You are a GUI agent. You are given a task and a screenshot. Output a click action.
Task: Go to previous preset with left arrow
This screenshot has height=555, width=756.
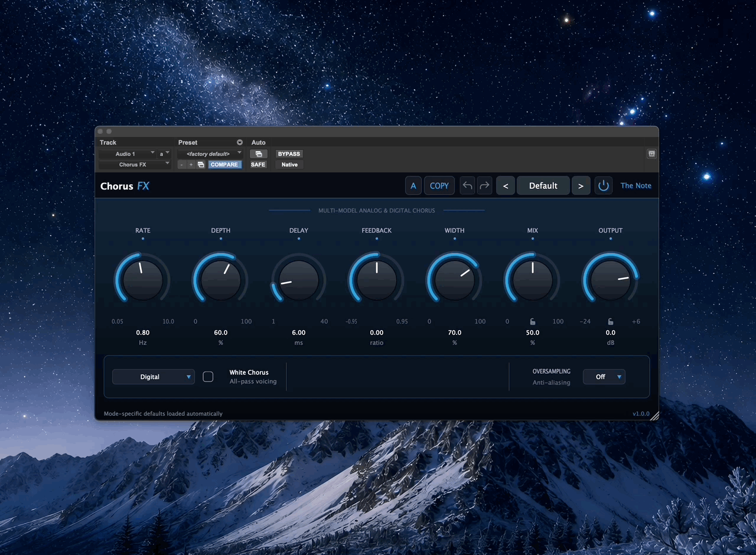click(x=505, y=185)
